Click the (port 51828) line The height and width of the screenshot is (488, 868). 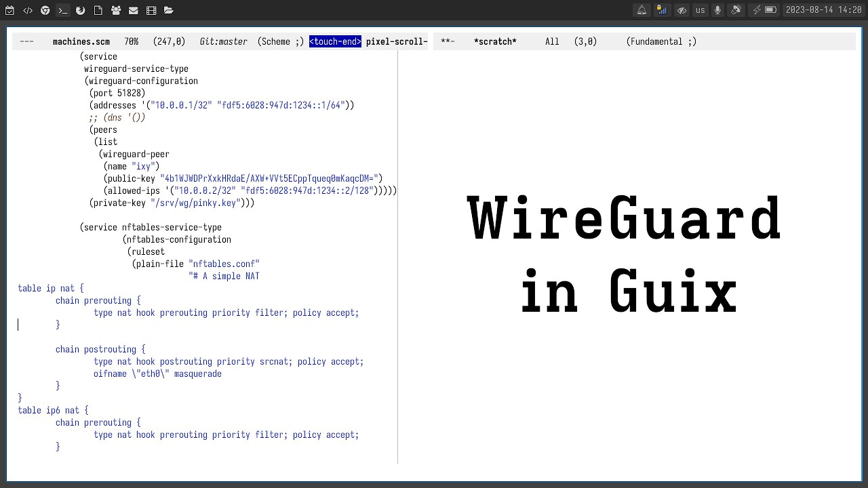click(x=117, y=93)
